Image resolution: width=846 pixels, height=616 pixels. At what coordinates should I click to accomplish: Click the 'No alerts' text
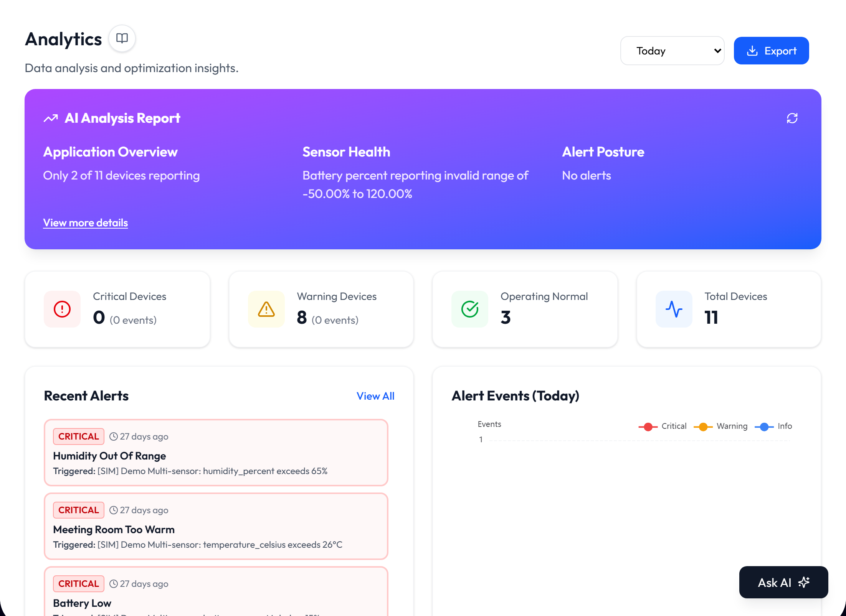click(587, 176)
